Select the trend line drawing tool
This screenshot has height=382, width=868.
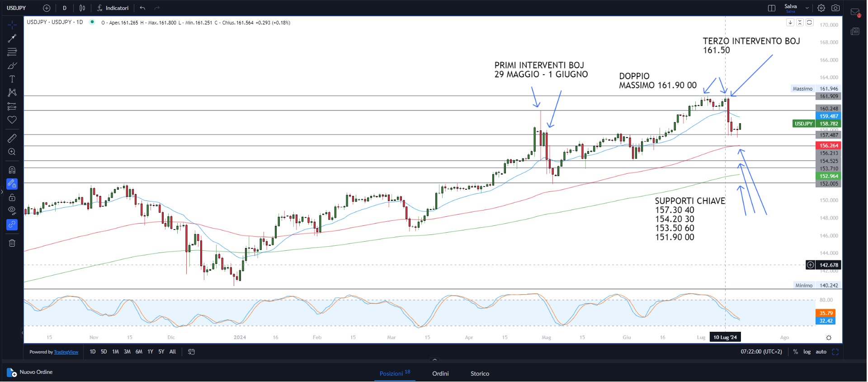[12, 38]
